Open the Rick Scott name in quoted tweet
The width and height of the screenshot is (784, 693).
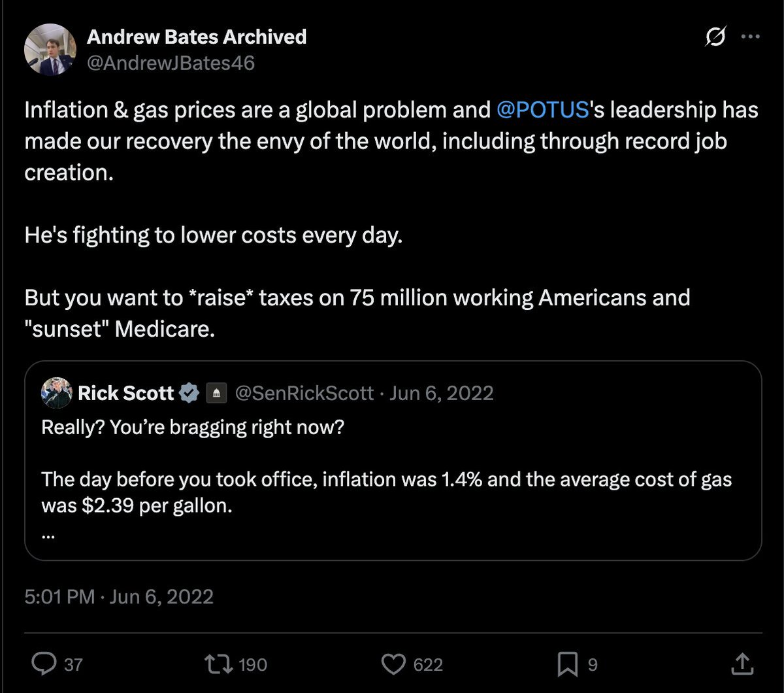click(125, 393)
